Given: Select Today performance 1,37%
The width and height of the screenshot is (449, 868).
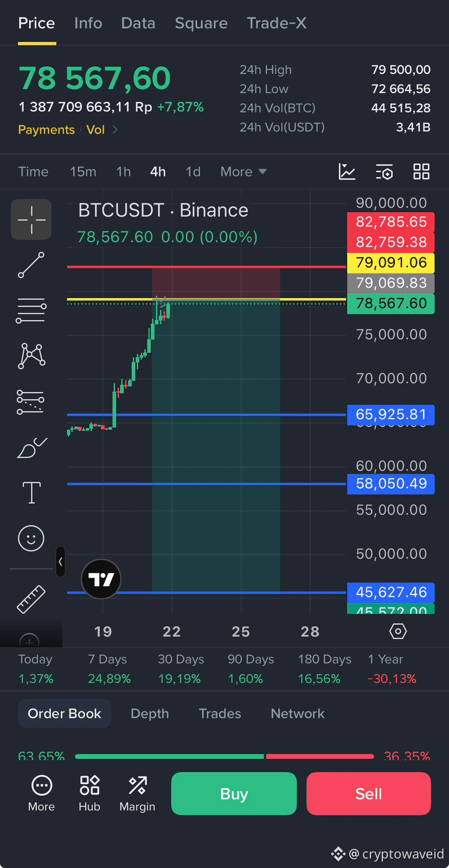Looking at the screenshot, I should pos(36,669).
